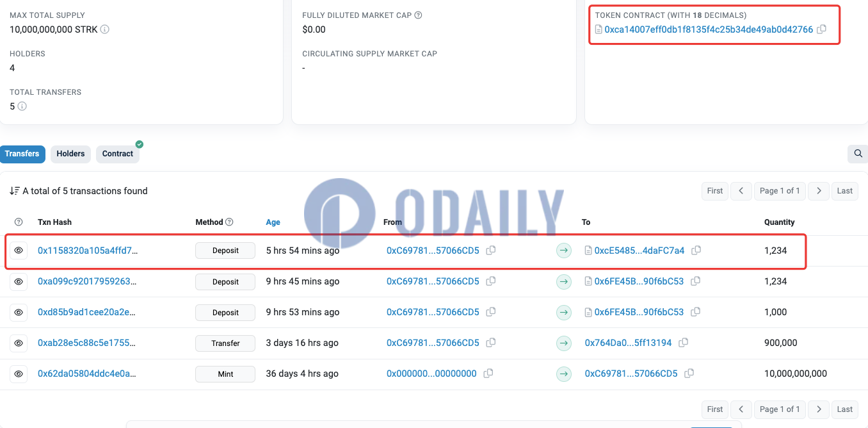Open transaction hash 0x62da05804ddc4e0a...
The height and width of the screenshot is (428, 868).
pos(87,374)
